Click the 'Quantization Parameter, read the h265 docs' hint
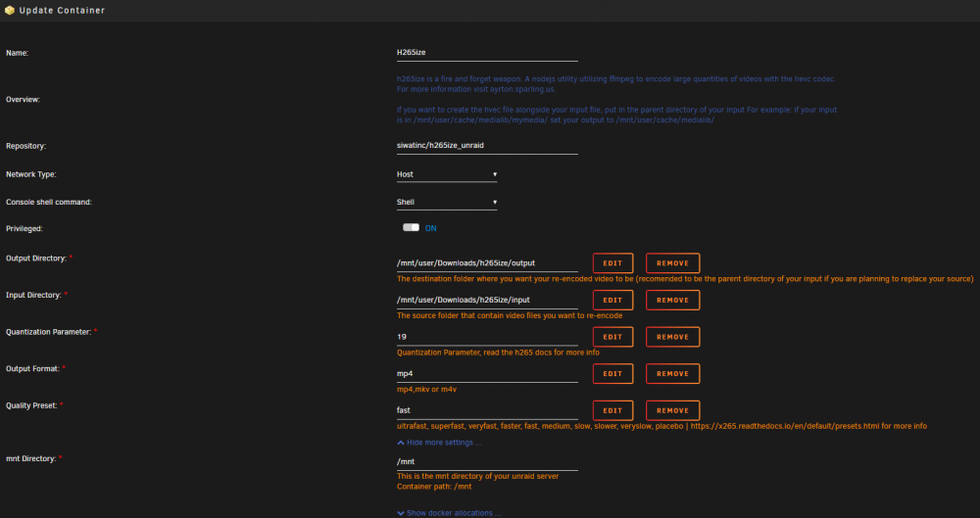This screenshot has width=980, height=518. tap(498, 353)
